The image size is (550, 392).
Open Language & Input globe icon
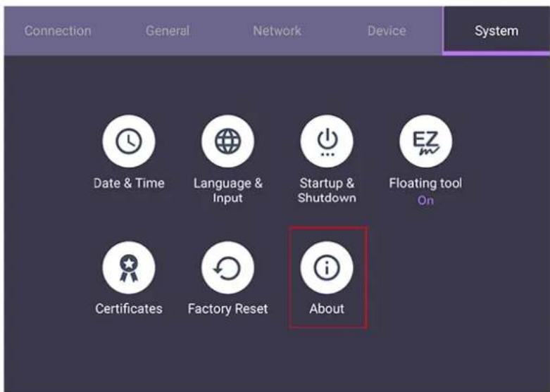tap(227, 141)
